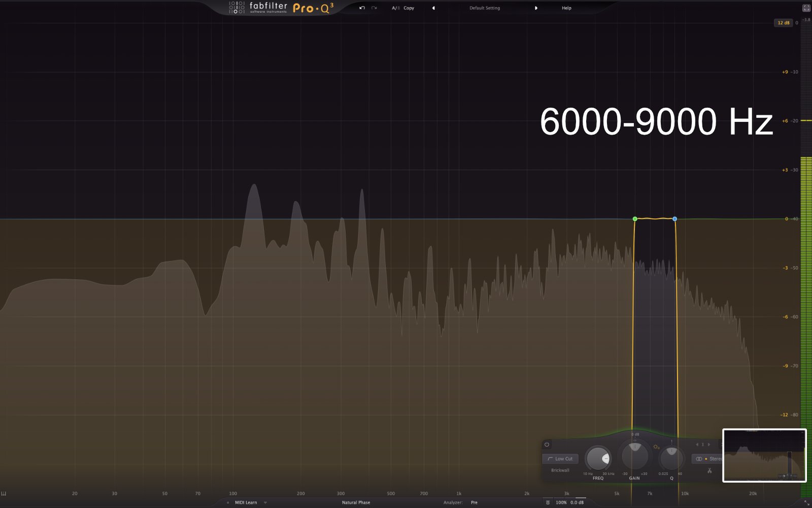Select the blue EQ band dot

coord(674,219)
